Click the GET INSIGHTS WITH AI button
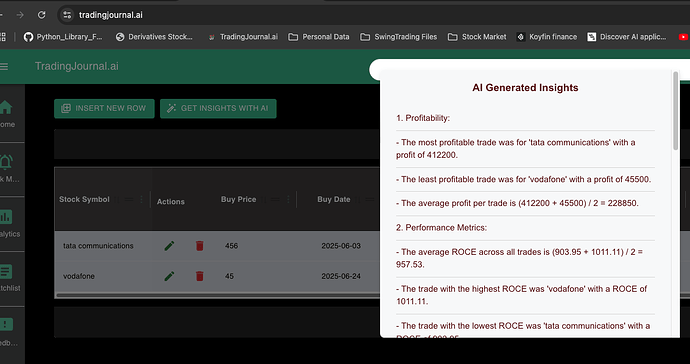The image size is (690, 364). (x=218, y=108)
